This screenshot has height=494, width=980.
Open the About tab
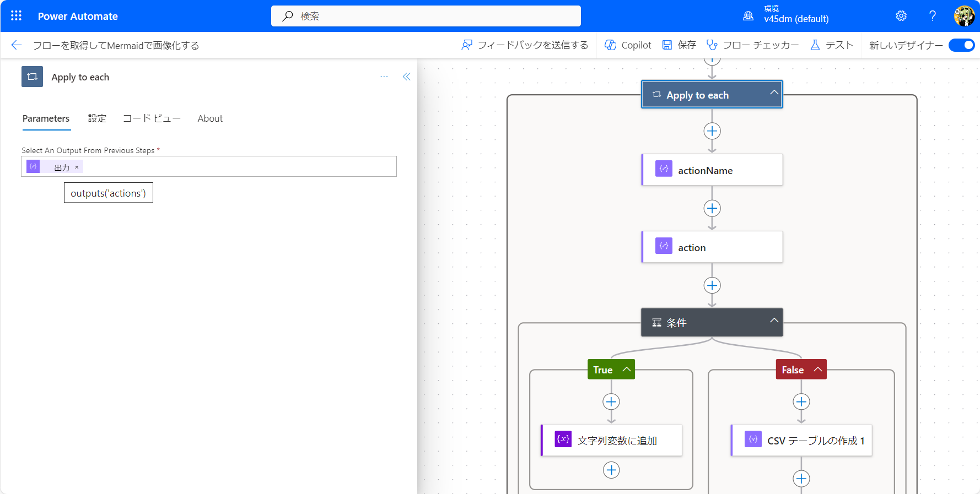pyautogui.click(x=210, y=118)
